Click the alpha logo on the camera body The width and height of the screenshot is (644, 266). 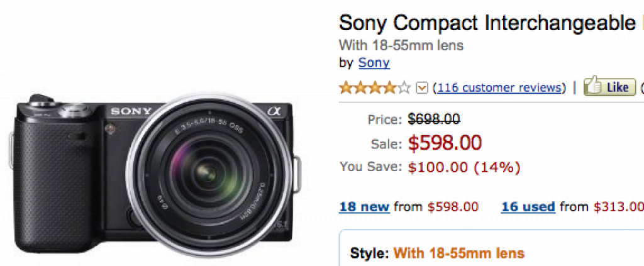[x=272, y=111]
